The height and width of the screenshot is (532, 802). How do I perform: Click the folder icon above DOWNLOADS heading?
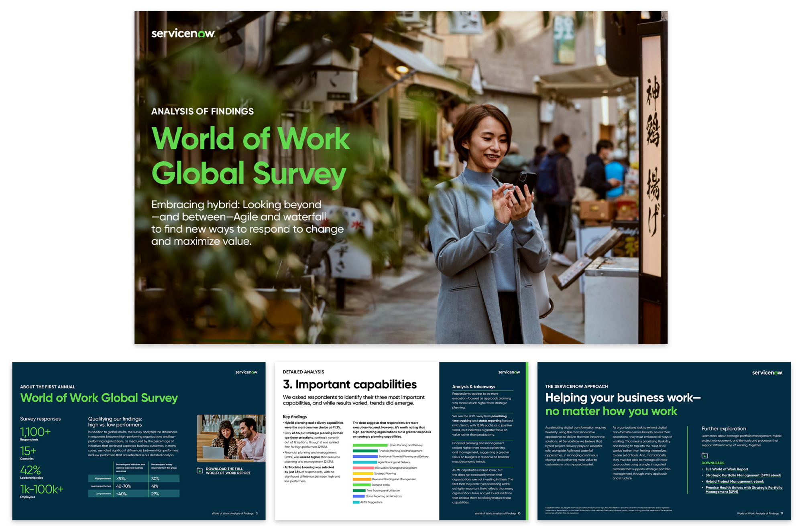click(704, 455)
